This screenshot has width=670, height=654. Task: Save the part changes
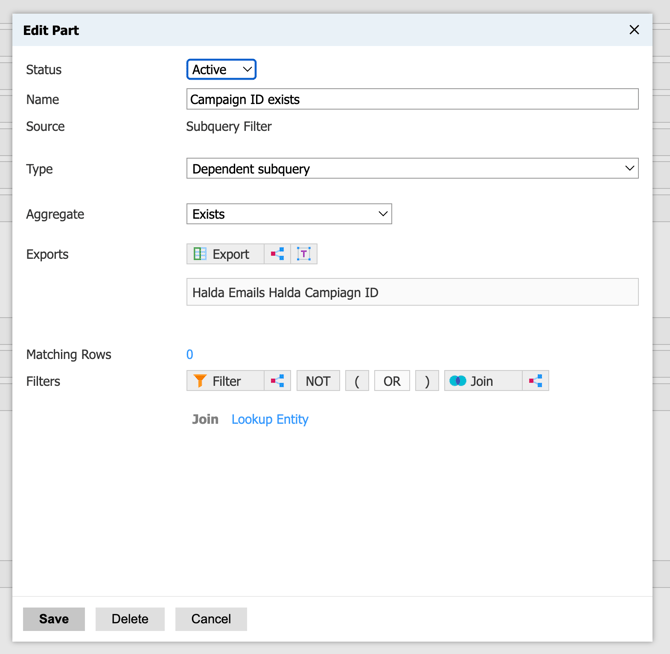[54, 619]
